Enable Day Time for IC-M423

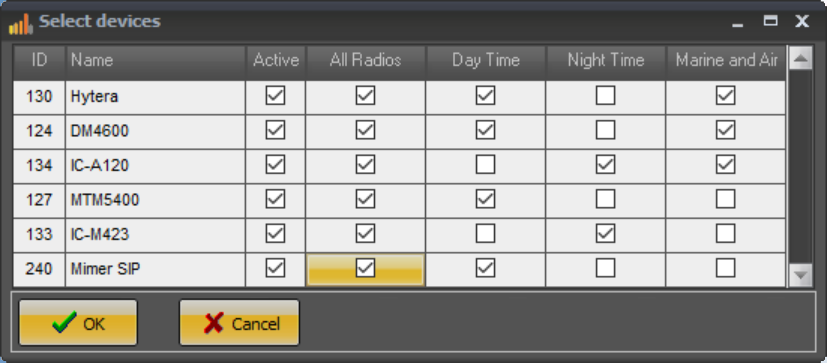tap(485, 234)
